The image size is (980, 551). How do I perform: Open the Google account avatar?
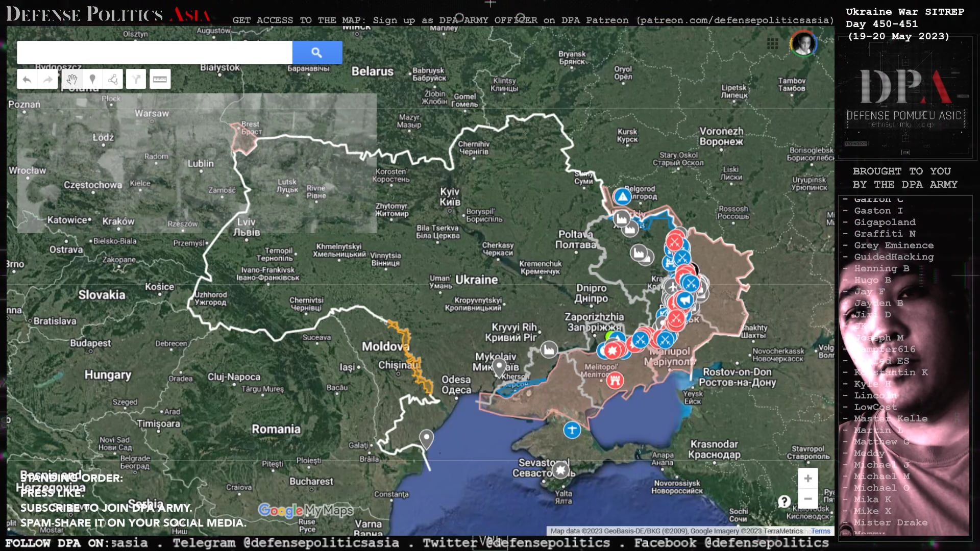click(x=803, y=43)
